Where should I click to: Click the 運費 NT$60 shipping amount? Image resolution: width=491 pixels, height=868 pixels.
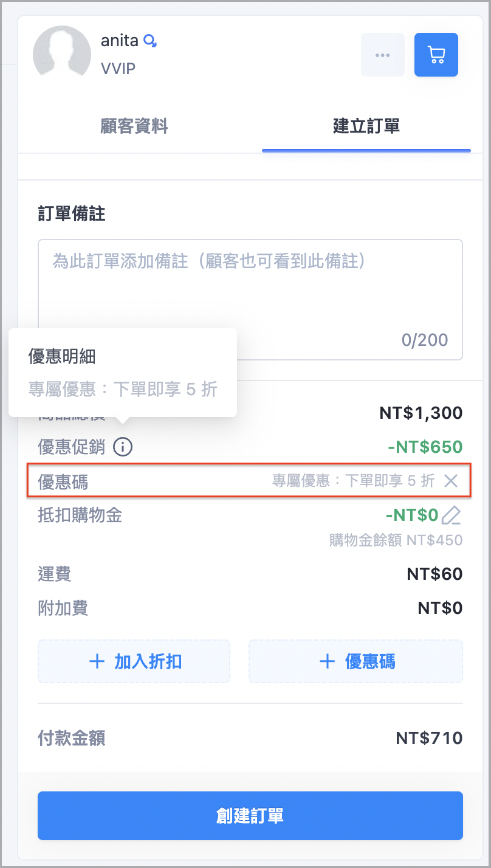(435, 574)
